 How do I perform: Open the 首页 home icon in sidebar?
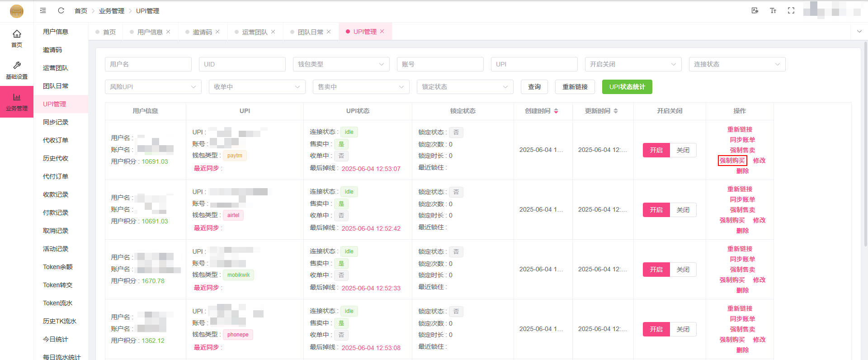coord(17,38)
